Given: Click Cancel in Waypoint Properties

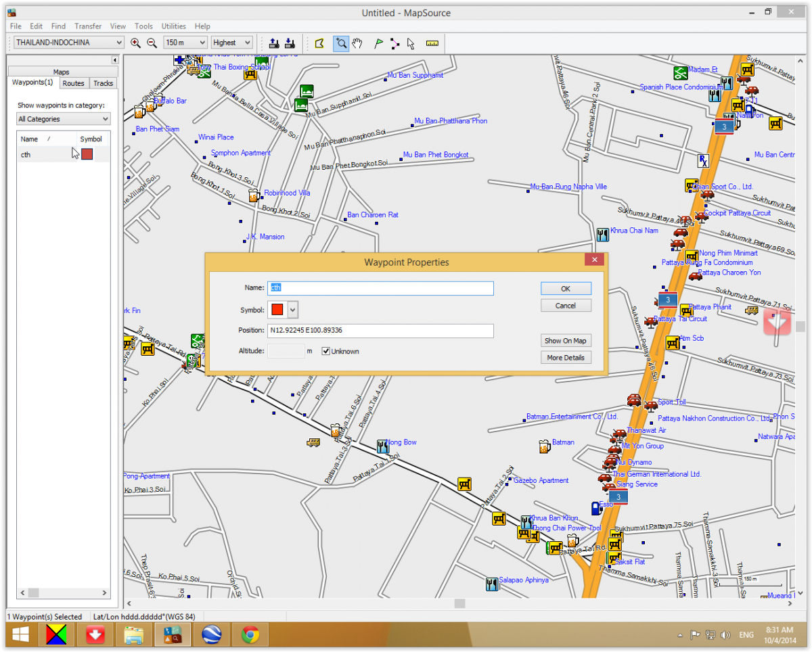Looking at the screenshot, I should click(x=566, y=306).
